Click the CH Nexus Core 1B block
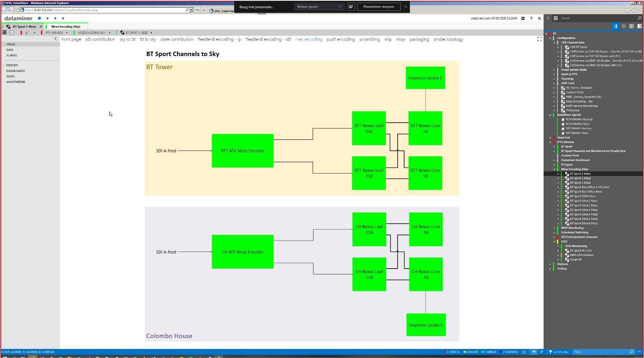This screenshot has height=358, width=644. click(426, 274)
